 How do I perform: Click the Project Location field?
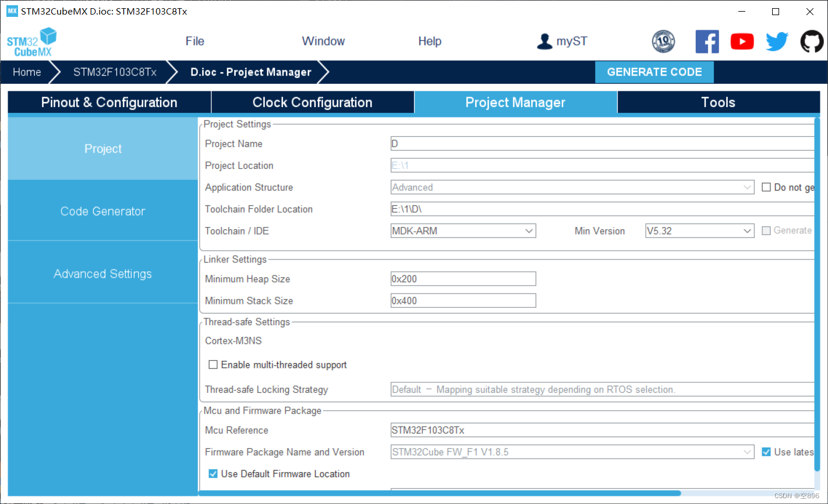(602, 165)
